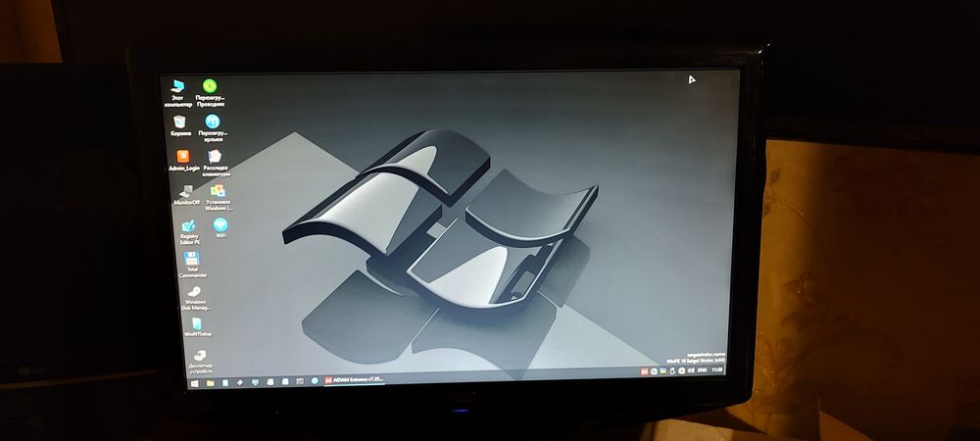This screenshot has width=980, height=441.
Task: Open the Диспетчер устройств shortcut
Action: pyautogui.click(x=200, y=361)
